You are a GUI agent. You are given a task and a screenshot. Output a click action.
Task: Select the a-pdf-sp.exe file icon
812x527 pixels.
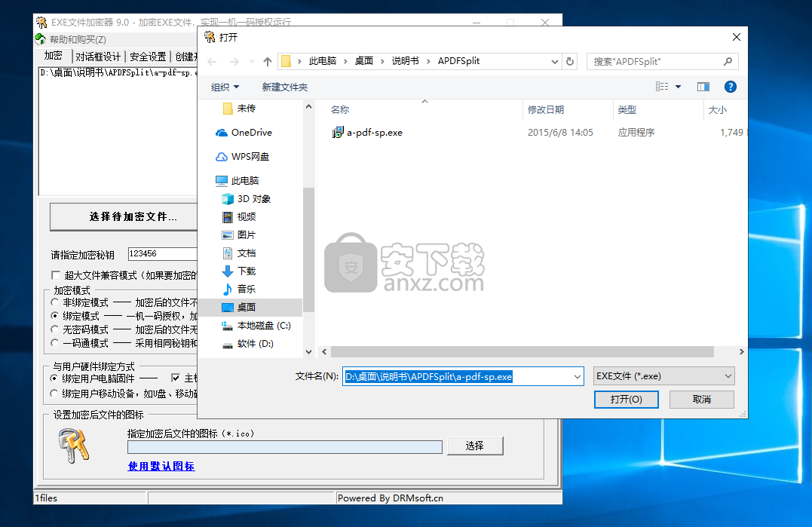point(337,133)
